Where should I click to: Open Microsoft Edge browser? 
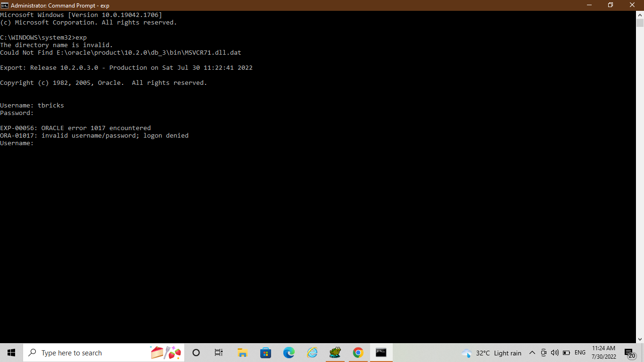click(x=289, y=353)
